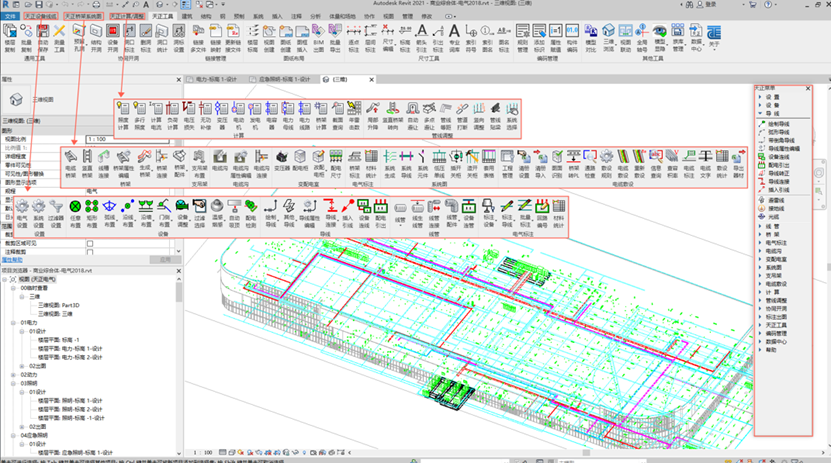
Task: Click 设备连线 item in side palette
Action: [x=779, y=157]
